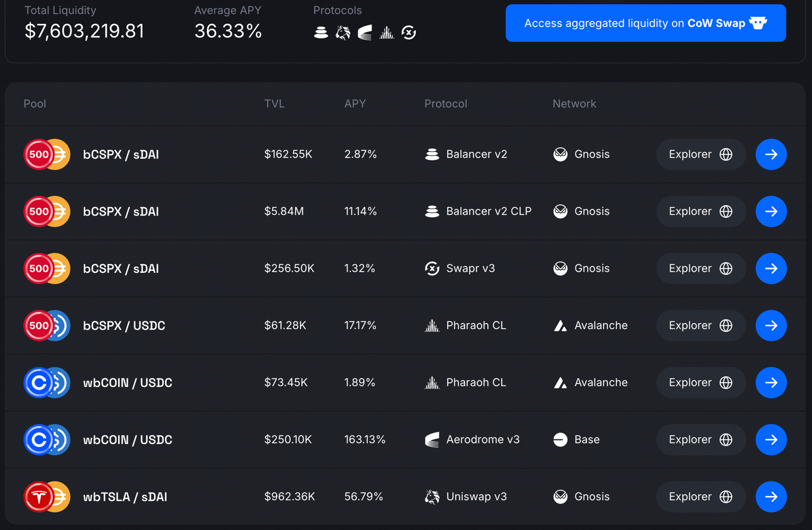Click token pair icon of $256.50K pool
This screenshot has width=812, height=530.
47,269
